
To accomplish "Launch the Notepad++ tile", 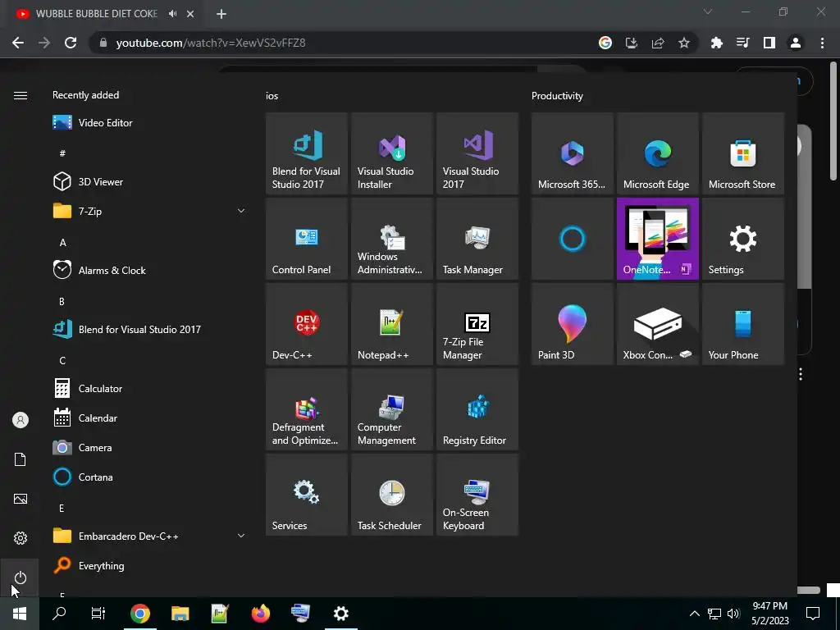I will pyautogui.click(x=391, y=324).
